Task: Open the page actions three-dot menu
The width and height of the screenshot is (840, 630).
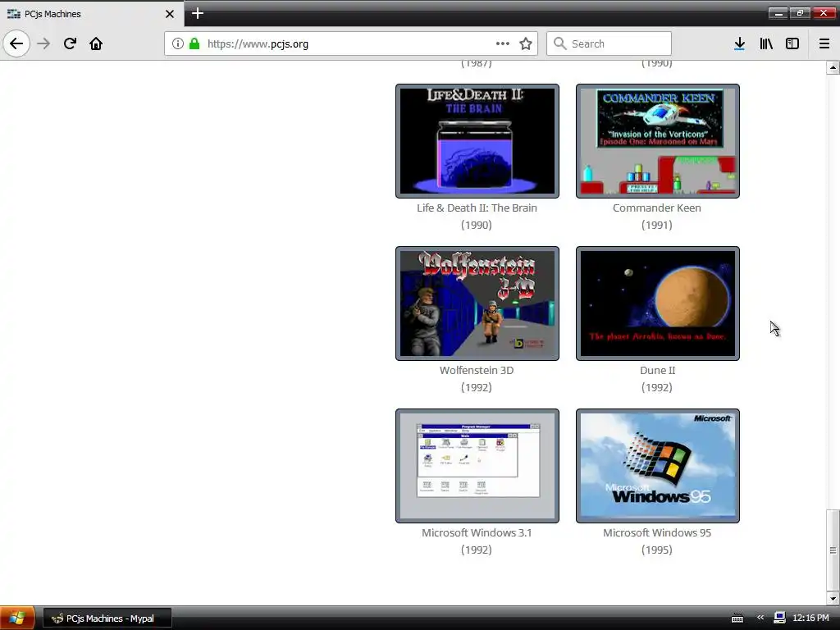Action: (x=503, y=43)
